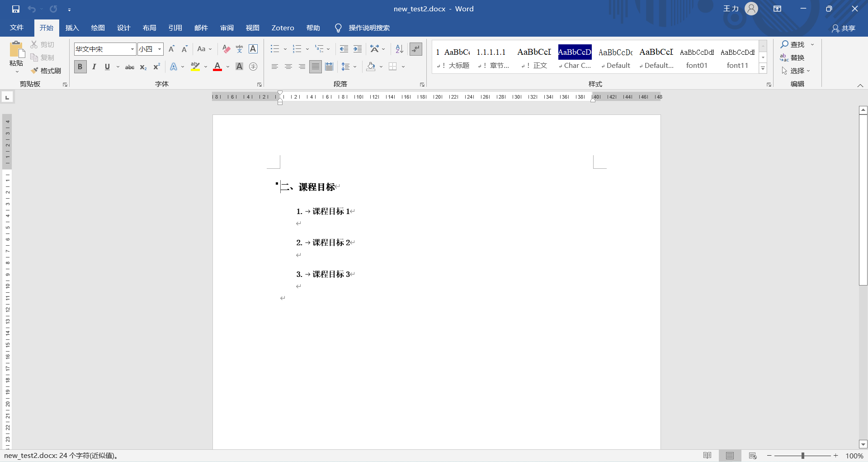Viewport: 868px width, 462px height.
Task: Open the Zotero menu tab
Action: tap(283, 28)
